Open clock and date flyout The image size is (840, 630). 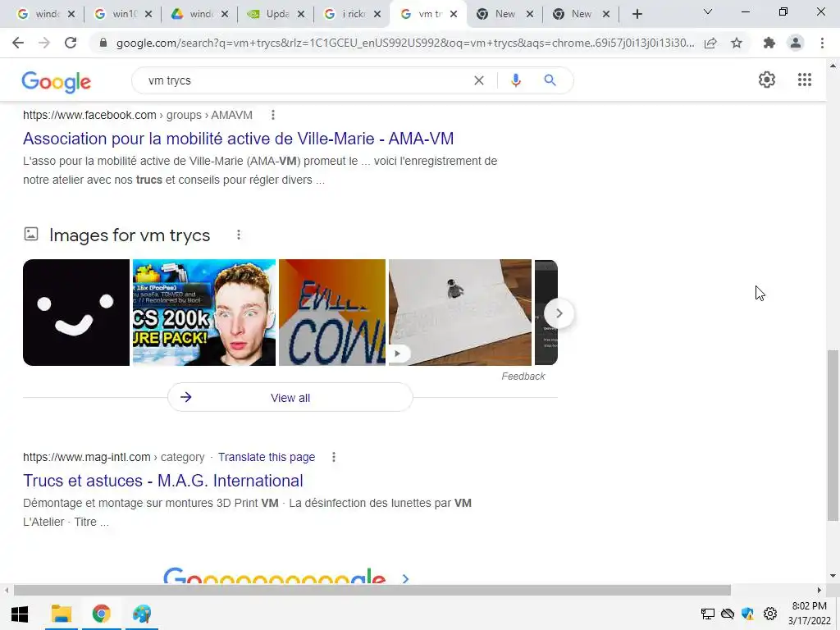(809, 614)
